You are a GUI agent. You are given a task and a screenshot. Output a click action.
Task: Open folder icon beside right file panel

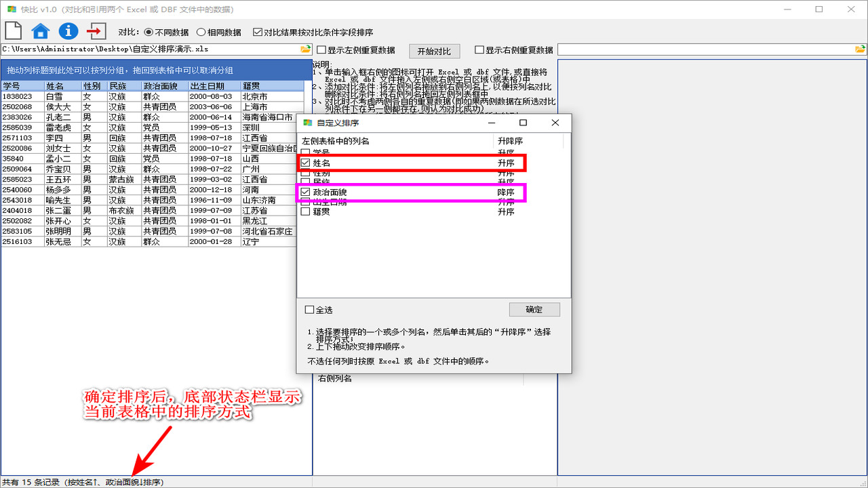[x=859, y=49]
